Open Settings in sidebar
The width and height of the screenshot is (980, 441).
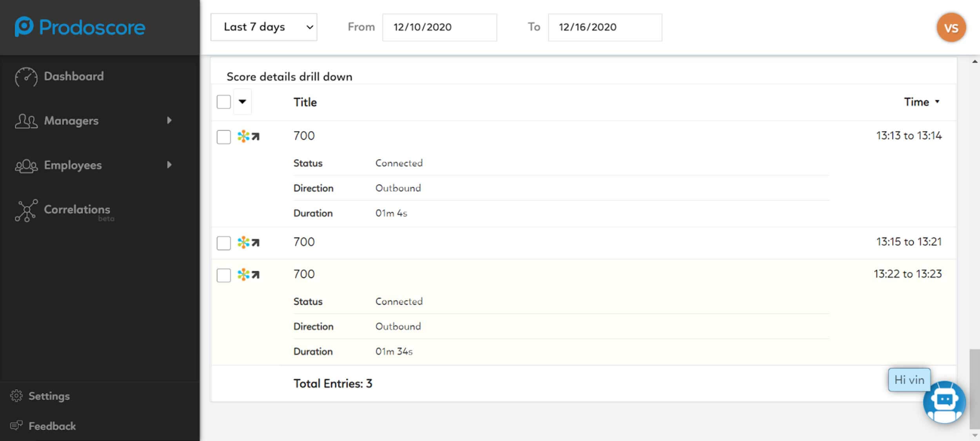[49, 396]
